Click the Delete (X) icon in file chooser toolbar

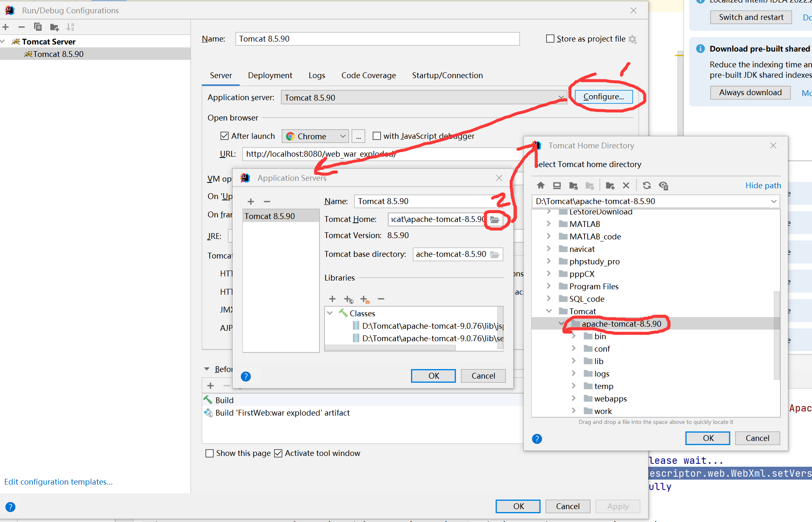point(626,185)
